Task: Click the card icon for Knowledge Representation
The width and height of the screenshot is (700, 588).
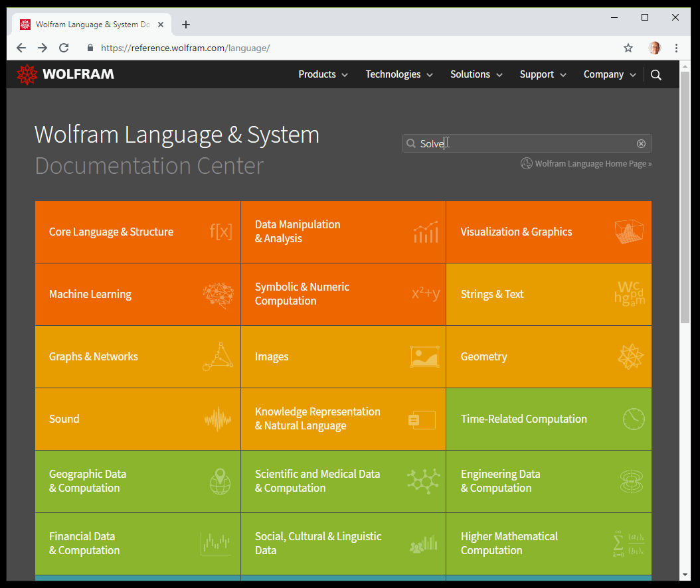Action: pyautogui.click(x=422, y=420)
